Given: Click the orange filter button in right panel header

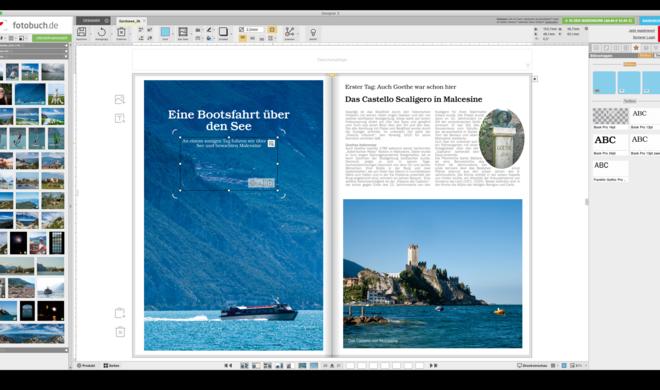Looking at the screenshot, I should coord(645,56).
